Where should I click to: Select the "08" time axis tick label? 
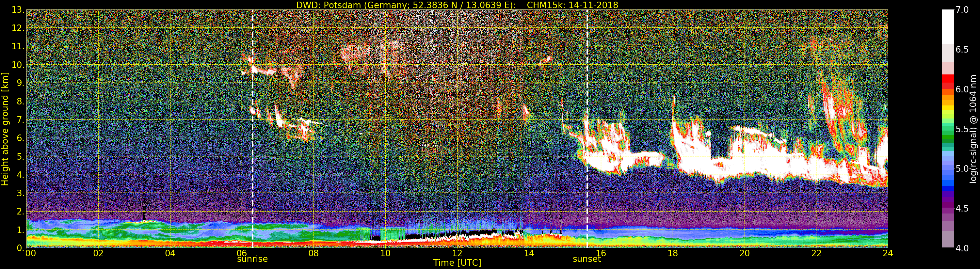pyautogui.click(x=313, y=253)
